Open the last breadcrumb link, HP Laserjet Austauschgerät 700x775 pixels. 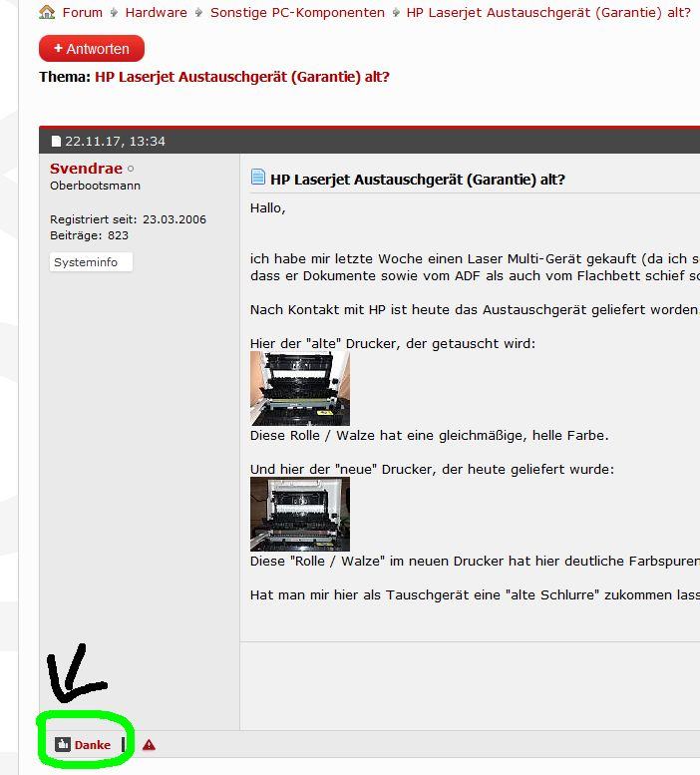pos(548,12)
